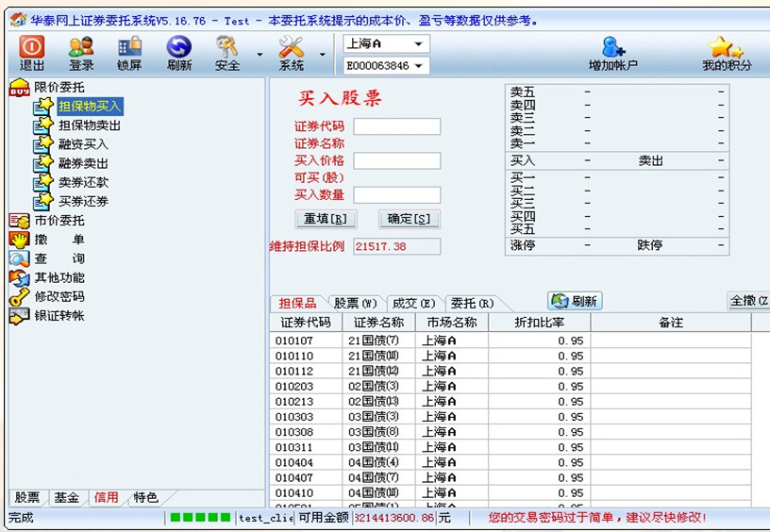Click the 证券代码 input field
This screenshot has height=532, width=770.
pyautogui.click(x=396, y=126)
